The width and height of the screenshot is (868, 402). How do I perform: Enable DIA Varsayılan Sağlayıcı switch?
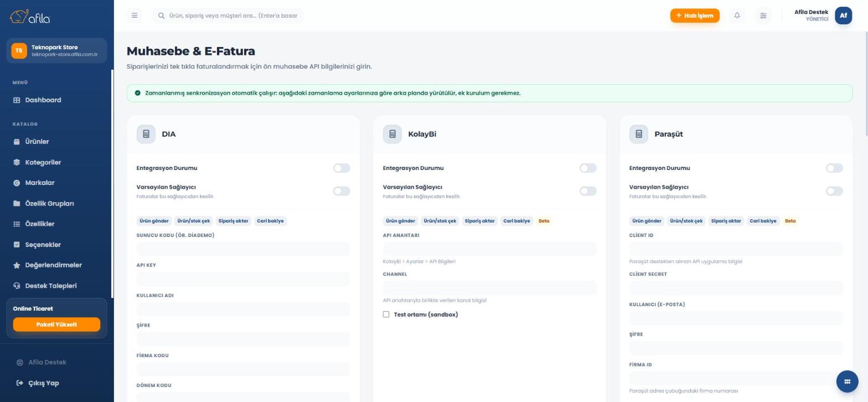click(x=342, y=191)
